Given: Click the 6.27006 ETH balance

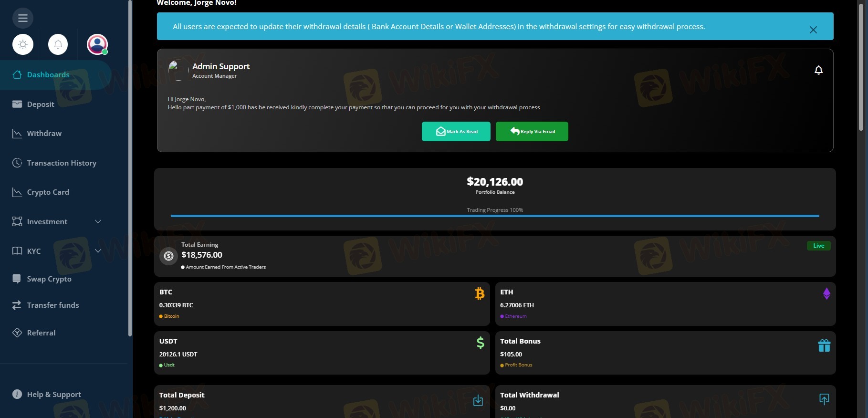Looking at the screenshot, I should (x=517, y=305).
